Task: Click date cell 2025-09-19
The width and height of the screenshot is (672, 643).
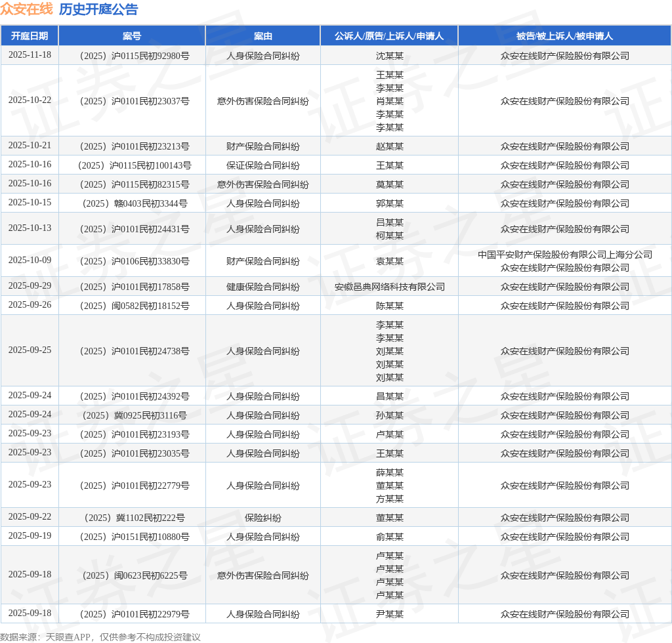Action: tap(30, 536)
